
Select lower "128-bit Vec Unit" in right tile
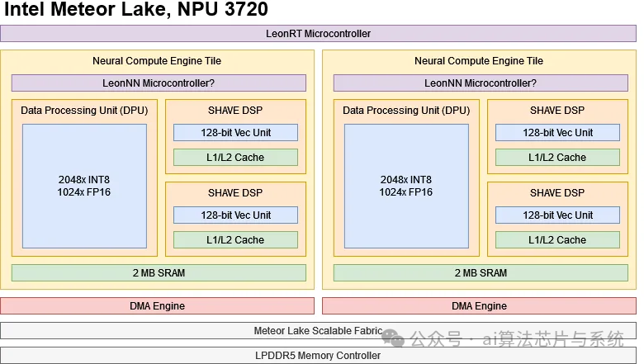click(558, 215)
